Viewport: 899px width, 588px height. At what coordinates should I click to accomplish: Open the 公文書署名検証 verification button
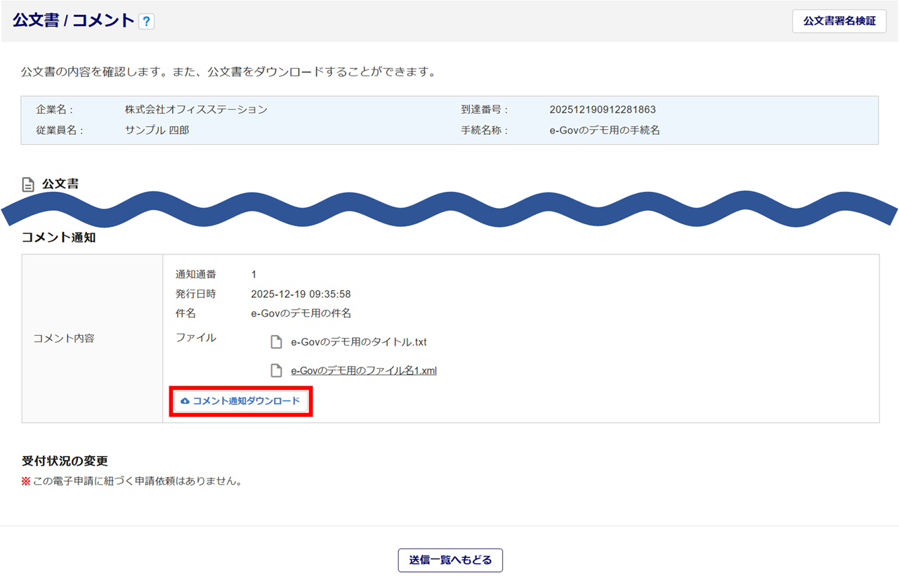[x=839, y=21]
